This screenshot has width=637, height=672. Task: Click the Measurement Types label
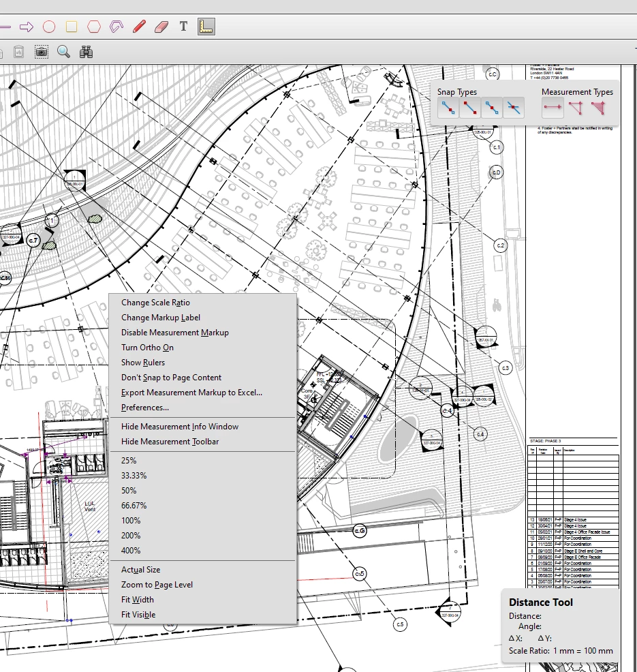point(577,92)
